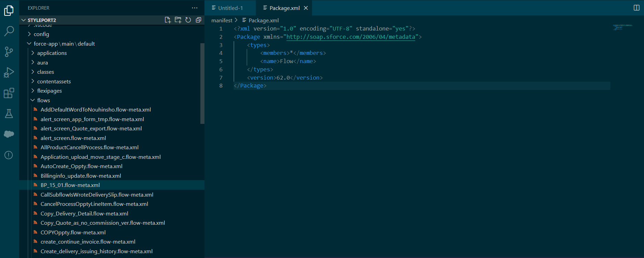Expand the contentassets folder
This screenshot has height=258, width=644.
pos(112,81)
